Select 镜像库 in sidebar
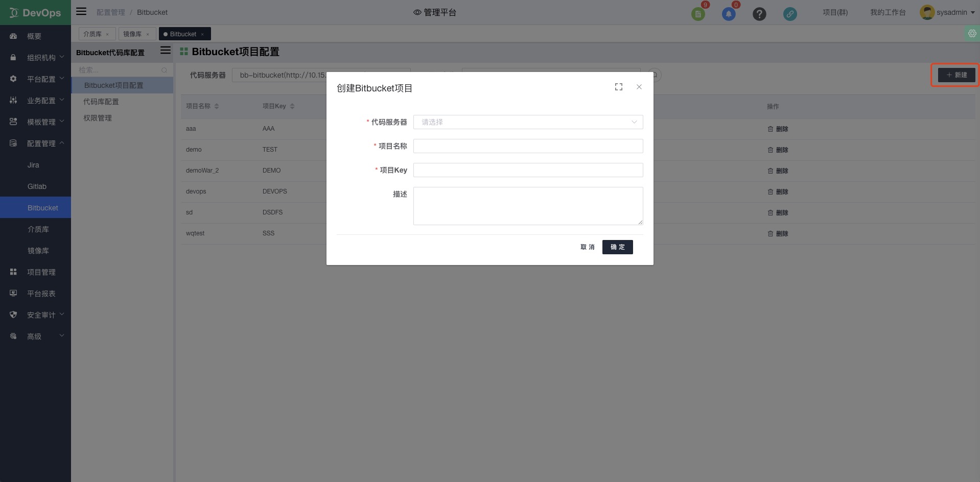The image size is (980, 482). coord(35,251)
